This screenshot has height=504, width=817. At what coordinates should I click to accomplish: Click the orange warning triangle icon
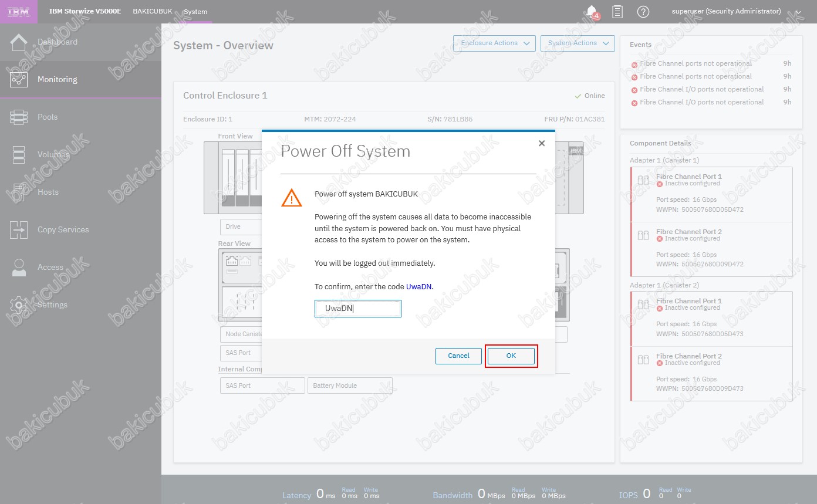292,198
